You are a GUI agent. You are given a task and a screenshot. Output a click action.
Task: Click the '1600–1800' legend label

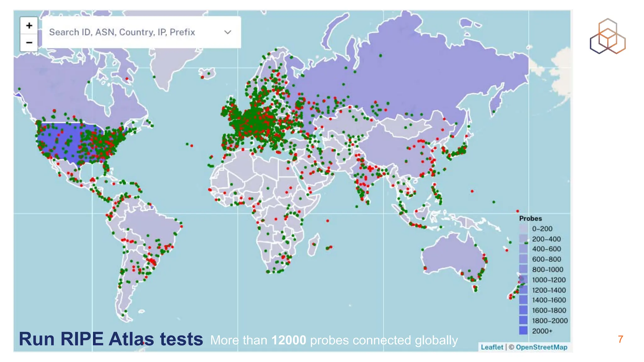pos(549,310)
